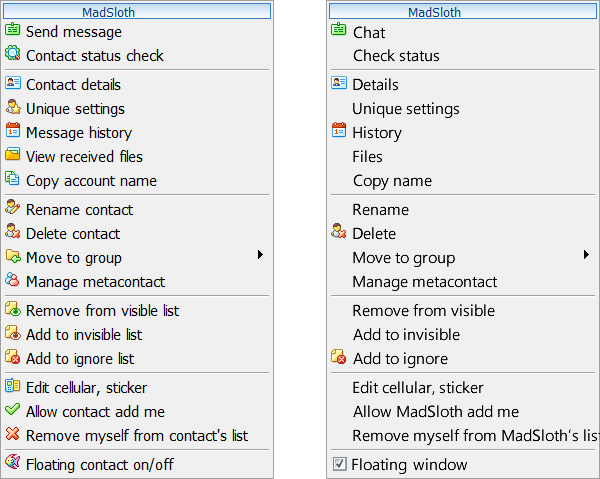Click the Contact status check icon
This screenshot has height=479, width=600.
click(x=12, y=56)
